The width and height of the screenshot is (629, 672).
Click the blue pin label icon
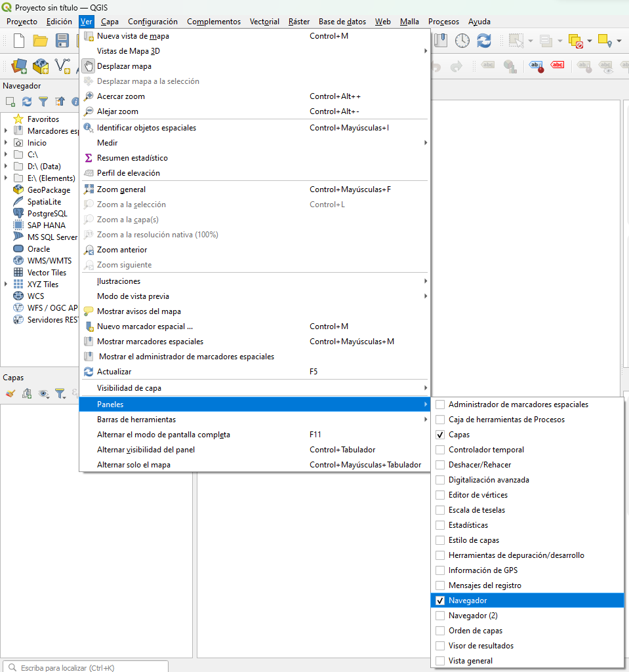point(537,66)
